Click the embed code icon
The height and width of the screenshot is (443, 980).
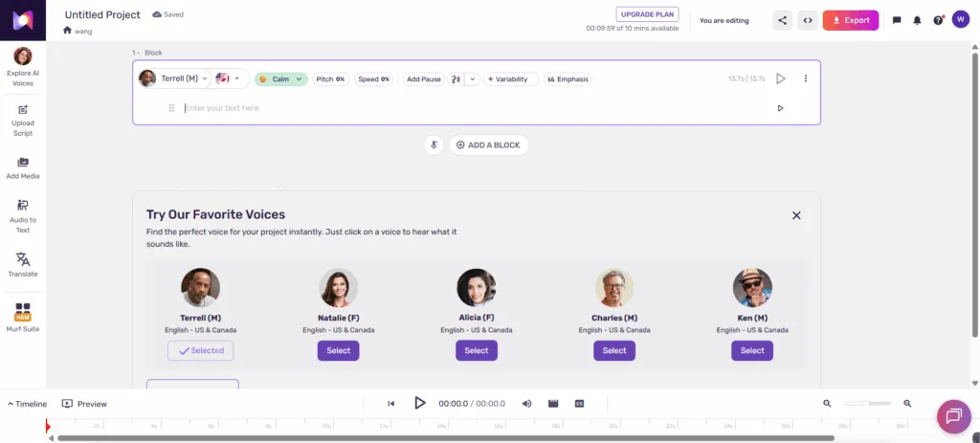click(808, 20)
